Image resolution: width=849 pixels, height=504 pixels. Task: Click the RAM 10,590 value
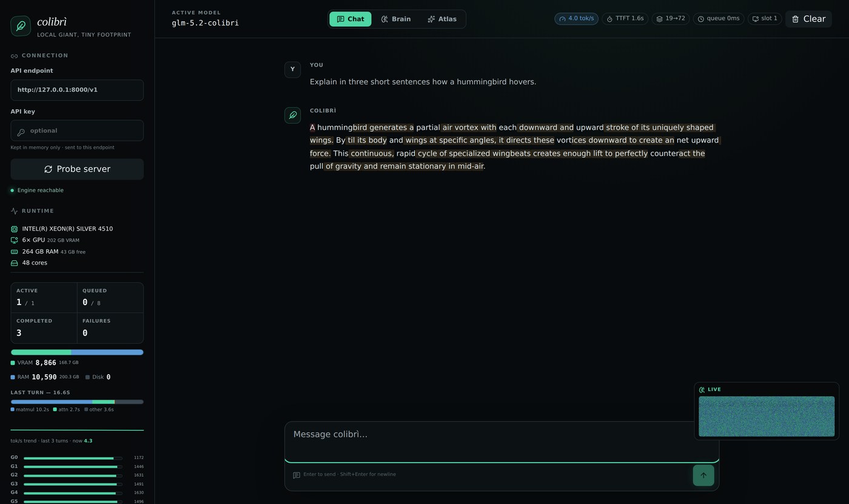point(44,377)
